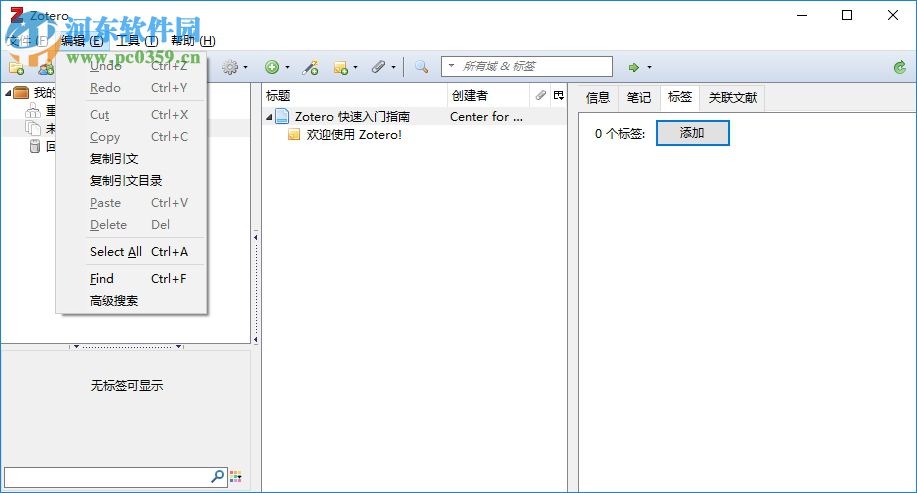
Task: Open the paperclip Add Attachment menu
Action: (384, 67)
